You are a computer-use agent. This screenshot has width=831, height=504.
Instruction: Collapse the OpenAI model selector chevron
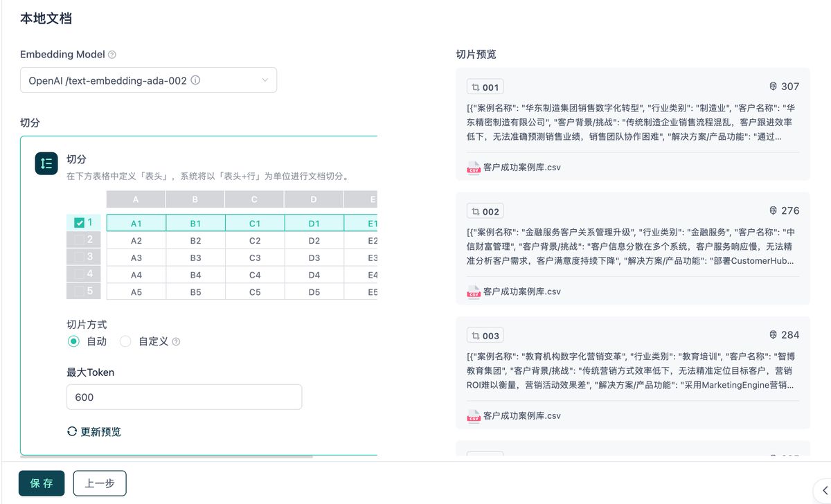(x=265, y=80)
